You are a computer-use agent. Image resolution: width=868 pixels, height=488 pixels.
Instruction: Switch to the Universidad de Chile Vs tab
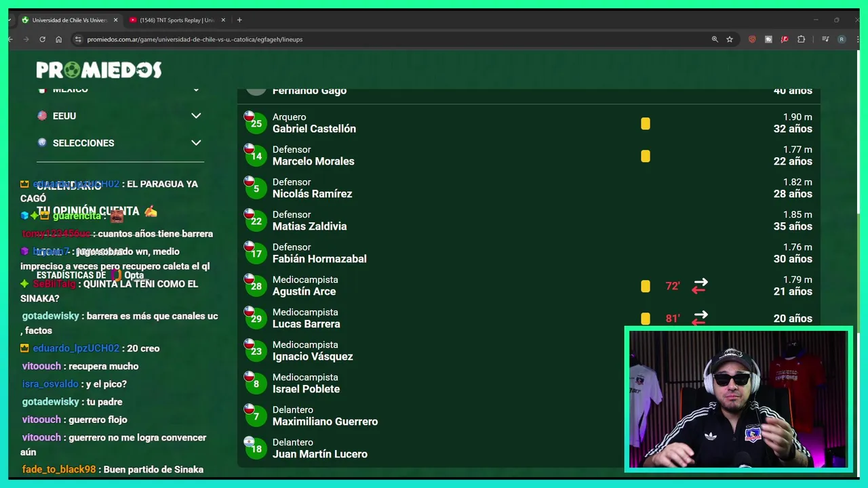[70, 20]
